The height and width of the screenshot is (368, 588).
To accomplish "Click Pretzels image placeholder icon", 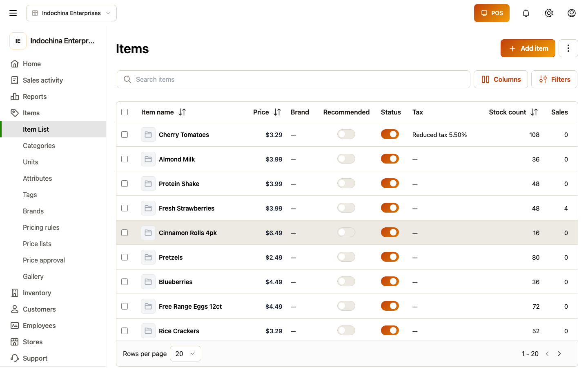I will pyautogui.click(x=148, y=257).
